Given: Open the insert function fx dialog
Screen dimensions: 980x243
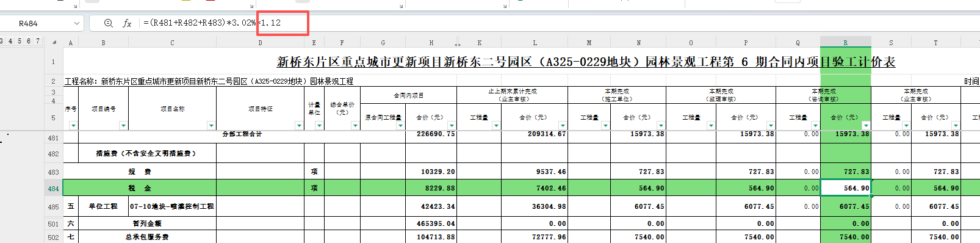Looking at the screenshot, I should click(x=127, y=23).
